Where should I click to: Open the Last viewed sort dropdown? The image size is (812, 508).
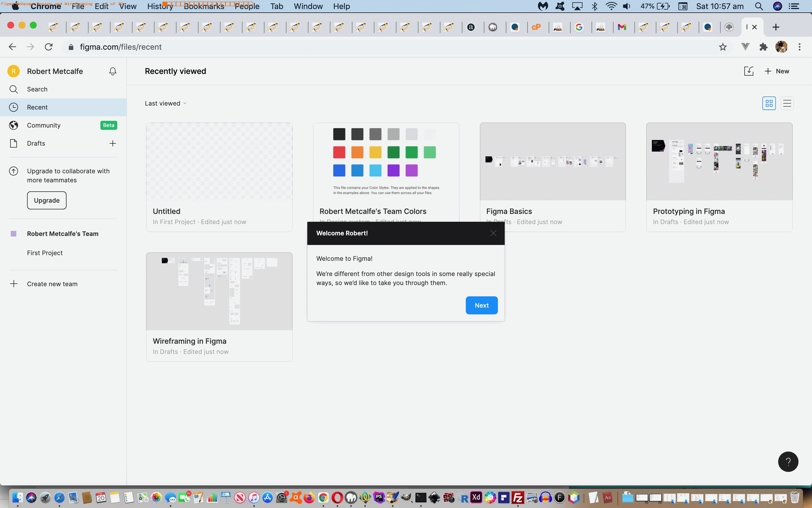point(166,104)
